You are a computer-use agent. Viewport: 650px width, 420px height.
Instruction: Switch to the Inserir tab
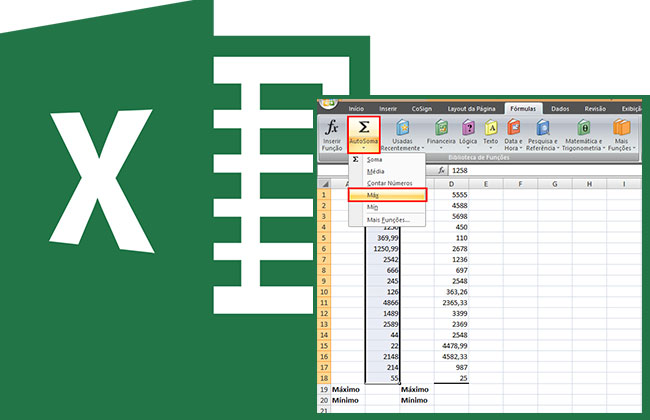pos(388,109)
